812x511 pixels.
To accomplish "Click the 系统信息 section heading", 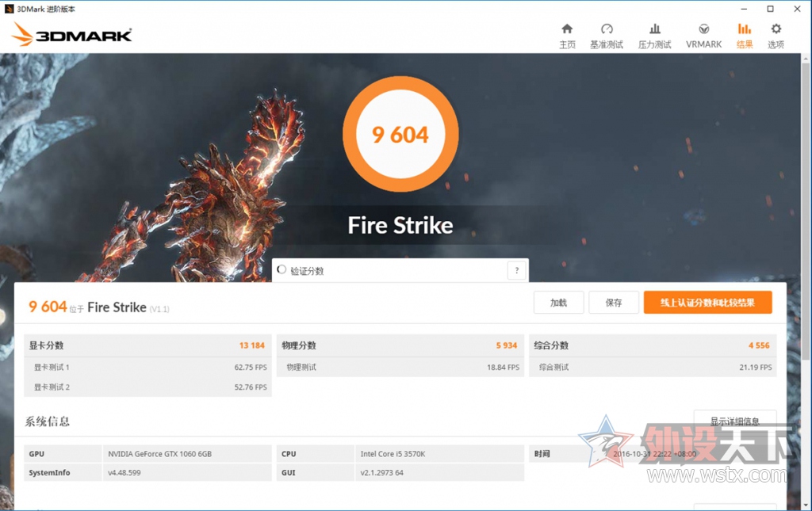I will [x=47, y=421].
